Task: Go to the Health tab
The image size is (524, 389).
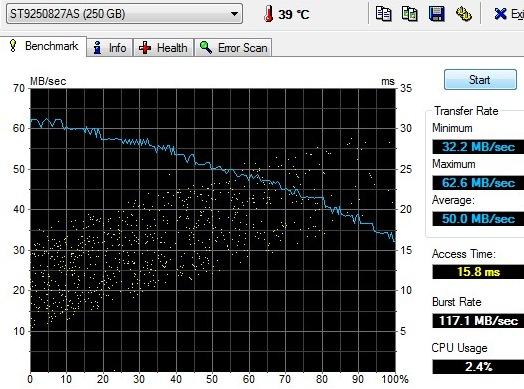Action: click(x=163, y=48)
